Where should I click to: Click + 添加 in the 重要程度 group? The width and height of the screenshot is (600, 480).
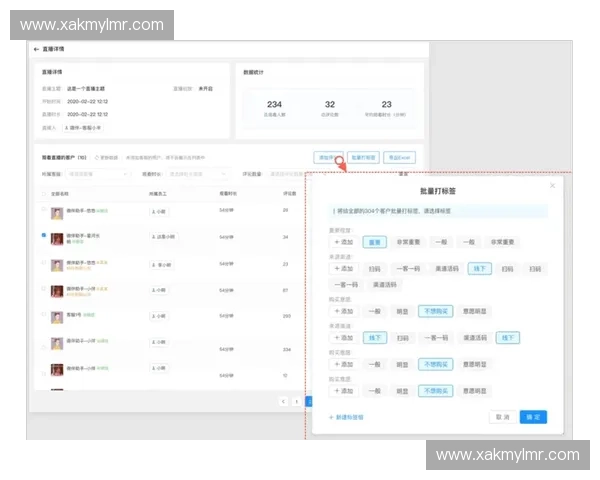coord(344,242)
